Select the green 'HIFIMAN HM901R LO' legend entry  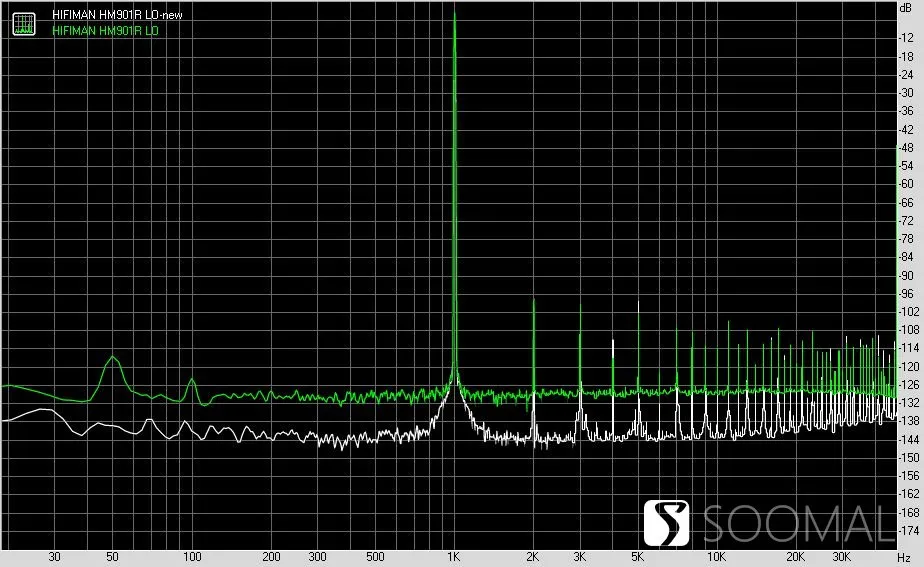point(105,31)
